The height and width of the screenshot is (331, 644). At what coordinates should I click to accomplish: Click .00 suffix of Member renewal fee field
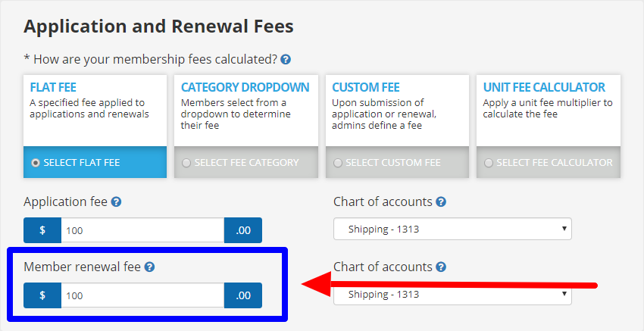[x=243, y=295]
